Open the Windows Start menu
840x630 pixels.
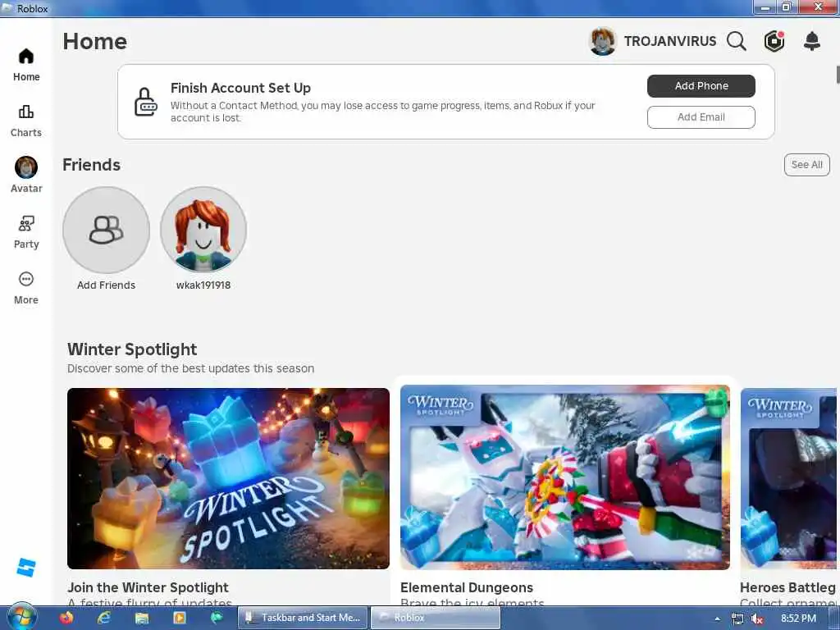(x=21, y=618)
